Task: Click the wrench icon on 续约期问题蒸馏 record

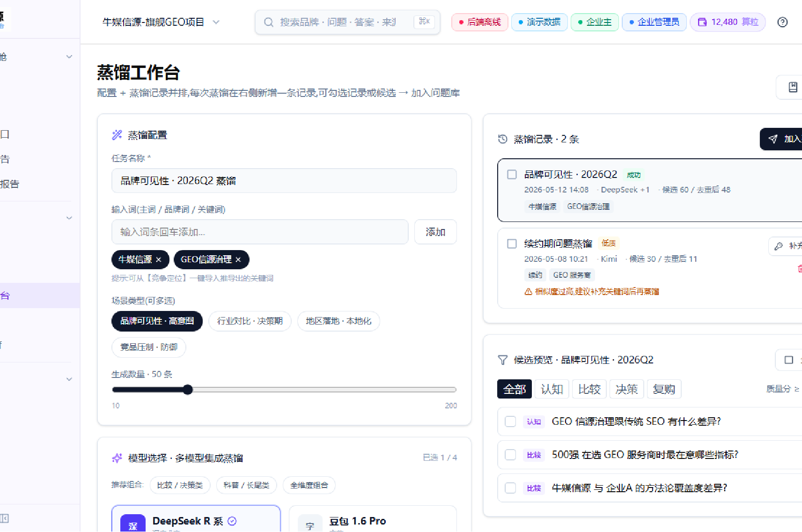Action: [x=779, y=246]
